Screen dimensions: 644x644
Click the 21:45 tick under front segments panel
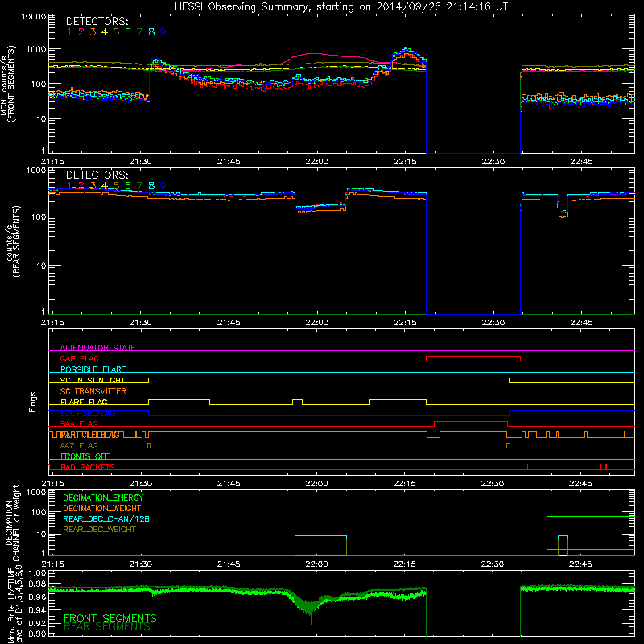coord(229,162)
